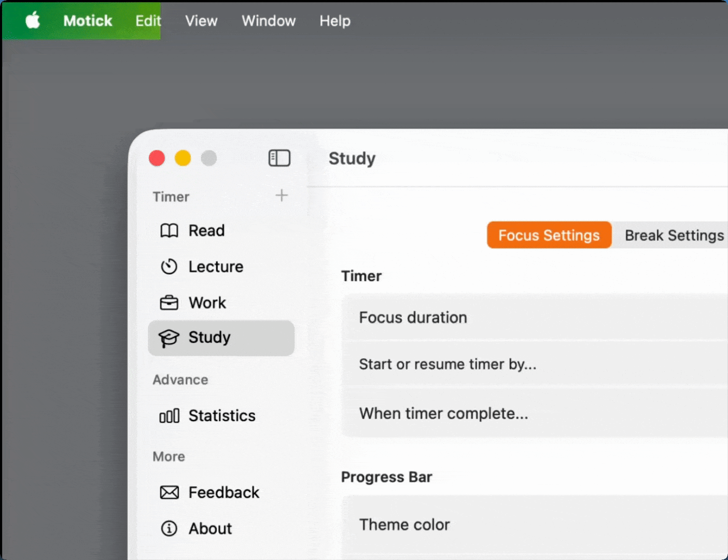The height and width of the screenshot is (560, 728).
Task: Open the Window menu
Action: [x=268, y=21]
